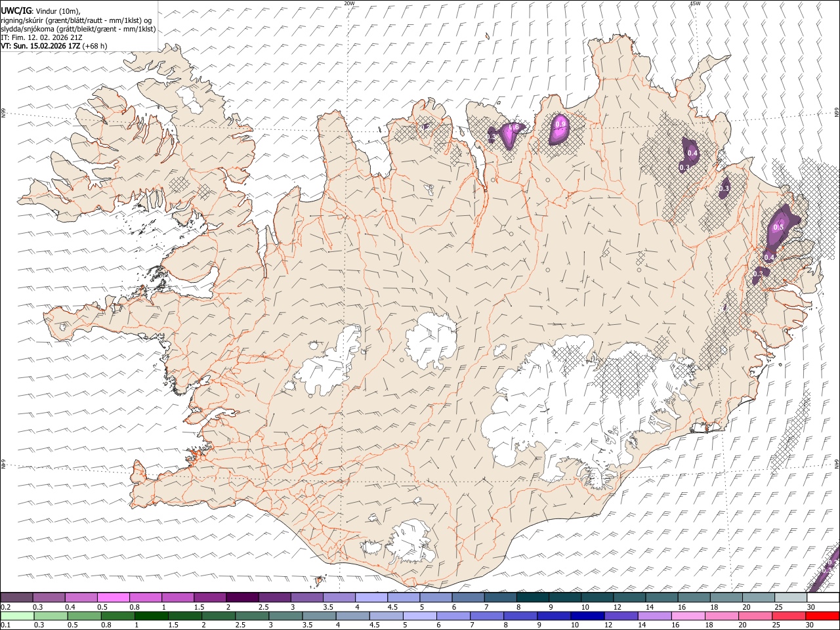Click the lower scale swatch starting at 4

(x=352, y=616)
